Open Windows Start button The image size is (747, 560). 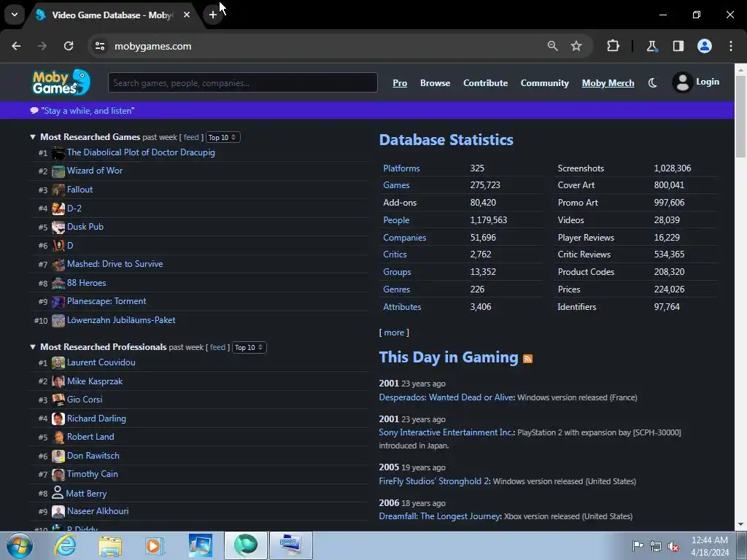click(20, 545)
